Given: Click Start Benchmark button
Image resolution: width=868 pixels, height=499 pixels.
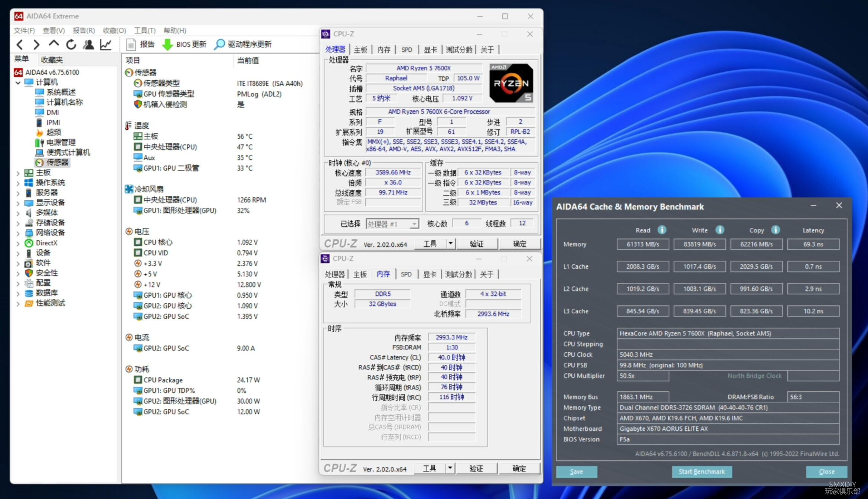Looking at the screenshot, I should pyautogui.click(x=702, y=472).
